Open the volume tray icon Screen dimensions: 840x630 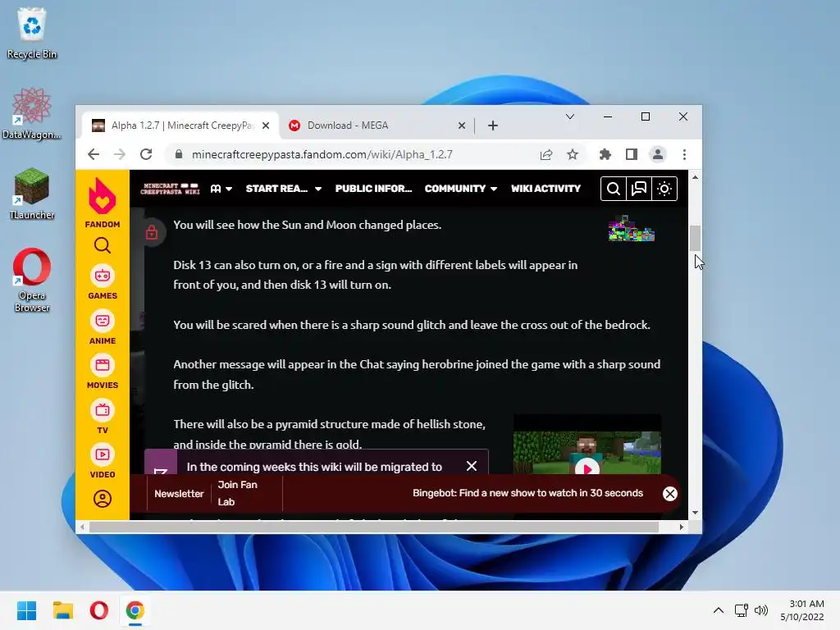tap(760, 610)
